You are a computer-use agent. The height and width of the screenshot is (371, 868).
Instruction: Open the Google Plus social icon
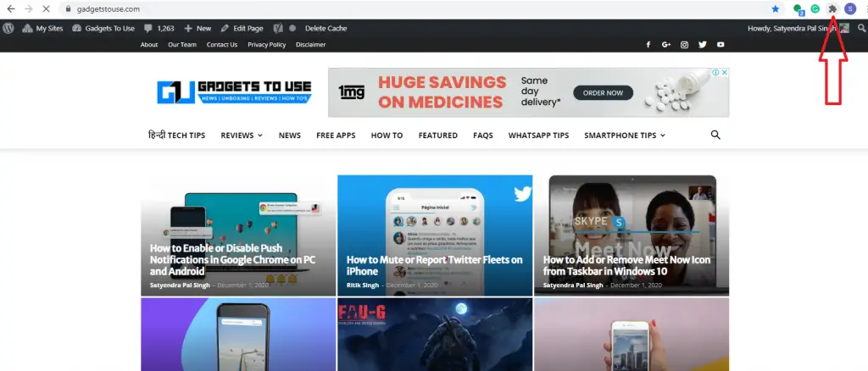[666, 45]
